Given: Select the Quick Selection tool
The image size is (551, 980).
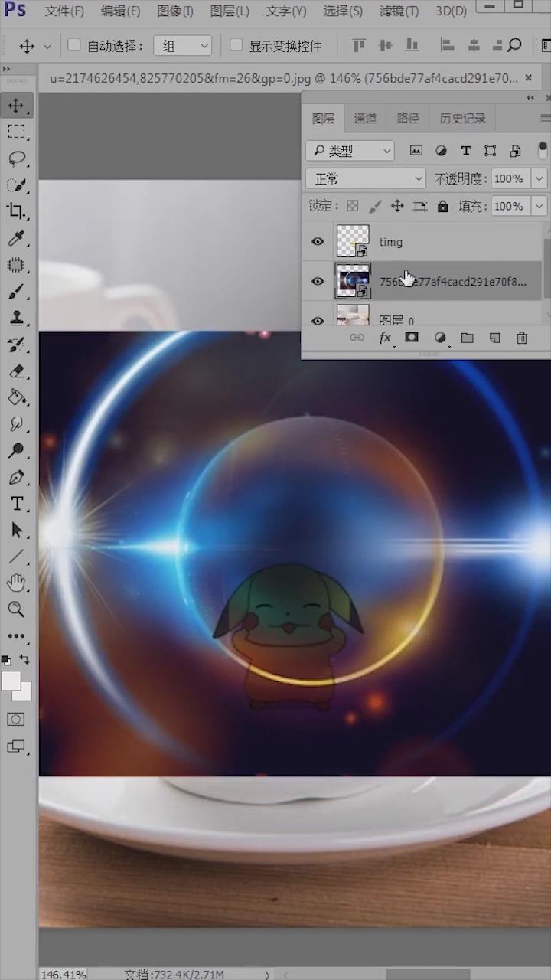Looking at the screenshot, I should (16, 185).
